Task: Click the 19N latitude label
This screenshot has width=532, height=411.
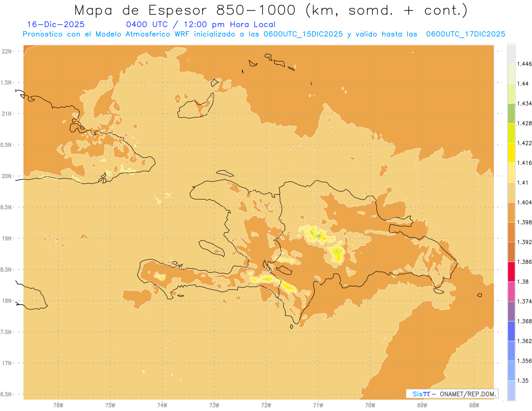Action: (8, 238)
